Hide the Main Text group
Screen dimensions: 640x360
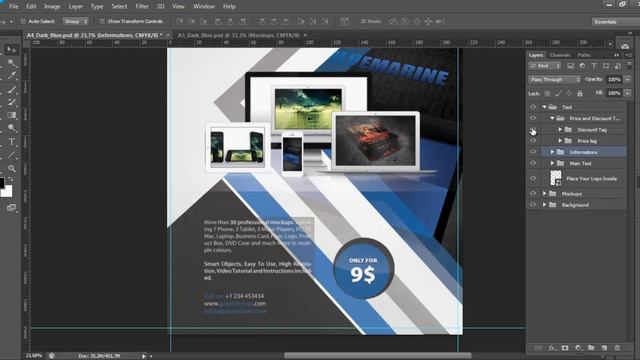coord(533,163)
